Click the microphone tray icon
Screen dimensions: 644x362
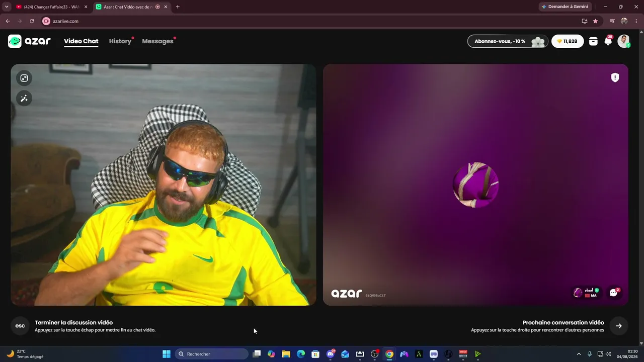(590, 354)
